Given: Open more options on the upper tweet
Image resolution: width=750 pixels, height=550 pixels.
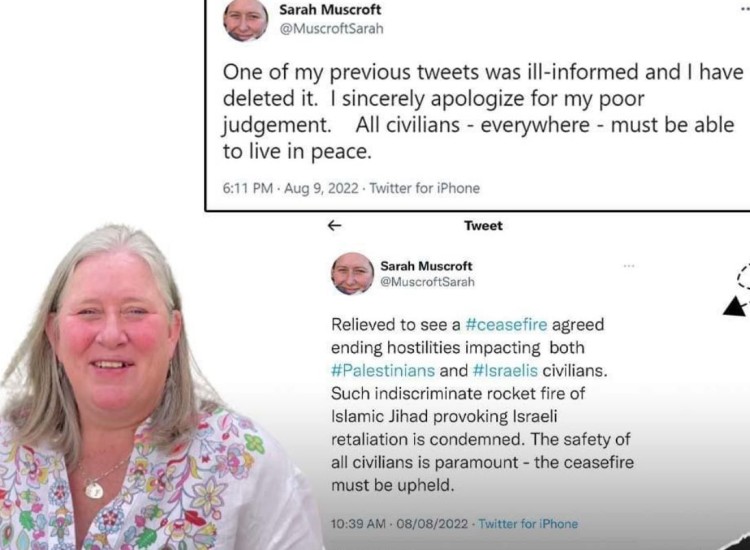Looking at the screenshot, I should pos(745,9).
